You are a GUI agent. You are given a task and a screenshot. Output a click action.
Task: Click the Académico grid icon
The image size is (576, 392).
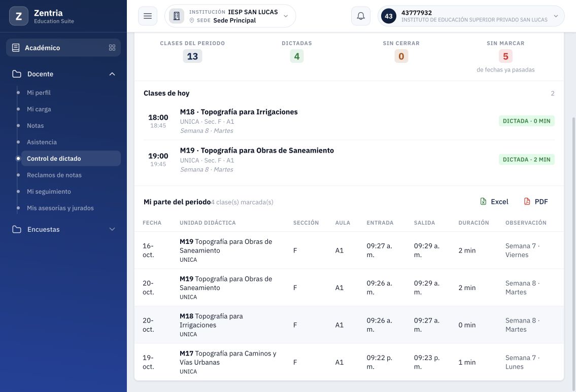point(112,48)
